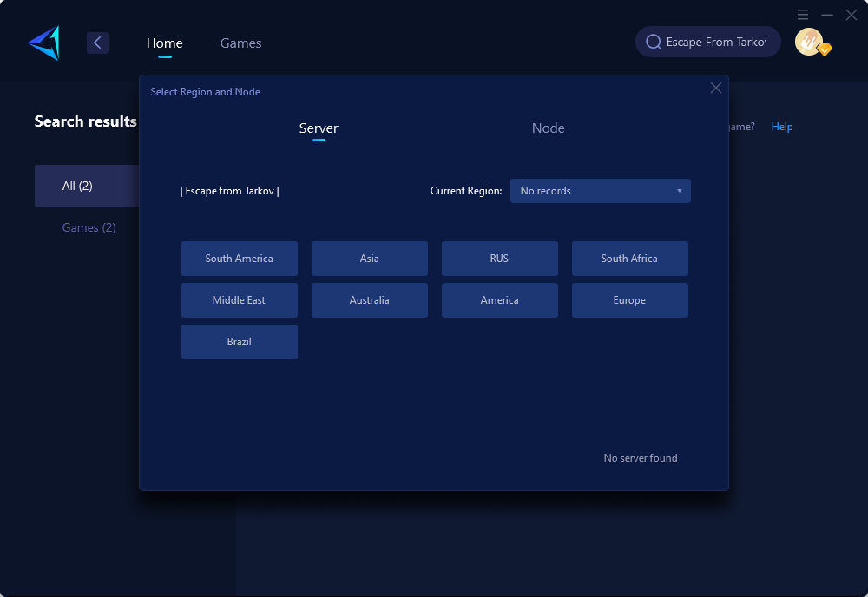Viewport: 868px width, 597px height.
Task: Choose the South America server
Action: click(240, 259)
